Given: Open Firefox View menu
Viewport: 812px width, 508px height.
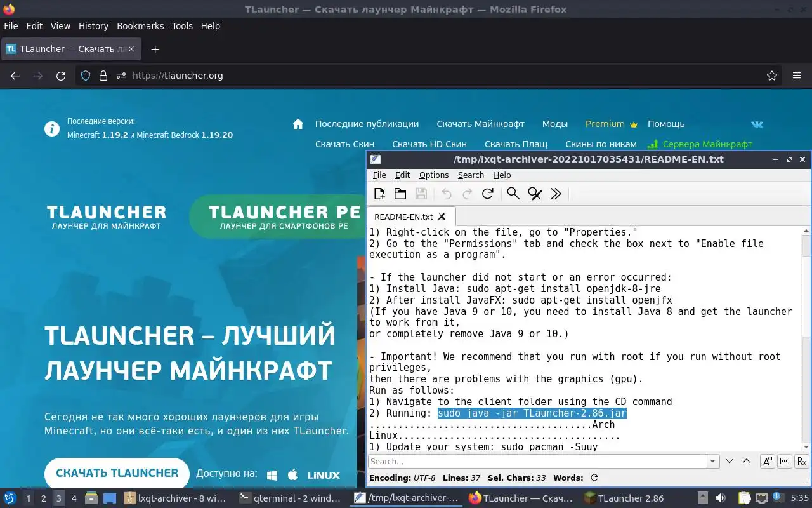Looking at the screenshot, I should click(x=60, y=26).
